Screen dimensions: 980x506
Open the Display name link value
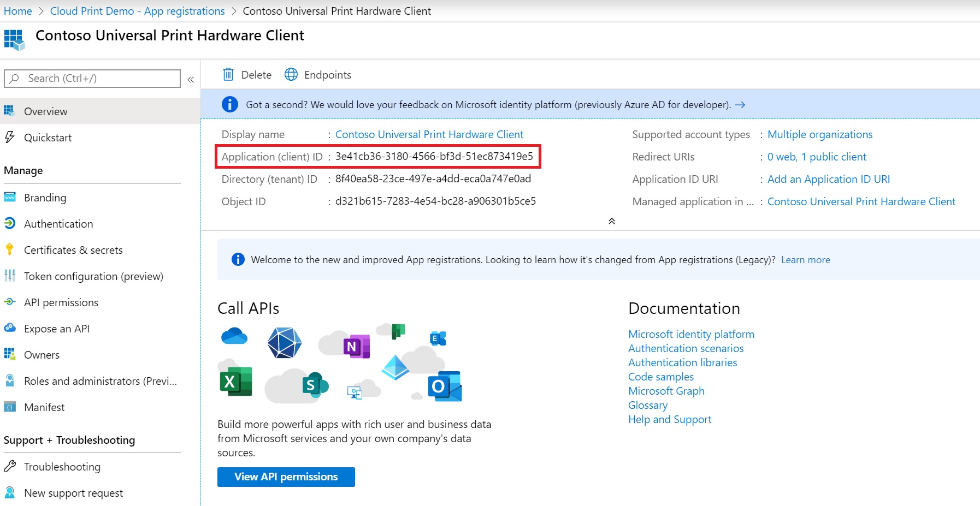[x=429, y=134]
